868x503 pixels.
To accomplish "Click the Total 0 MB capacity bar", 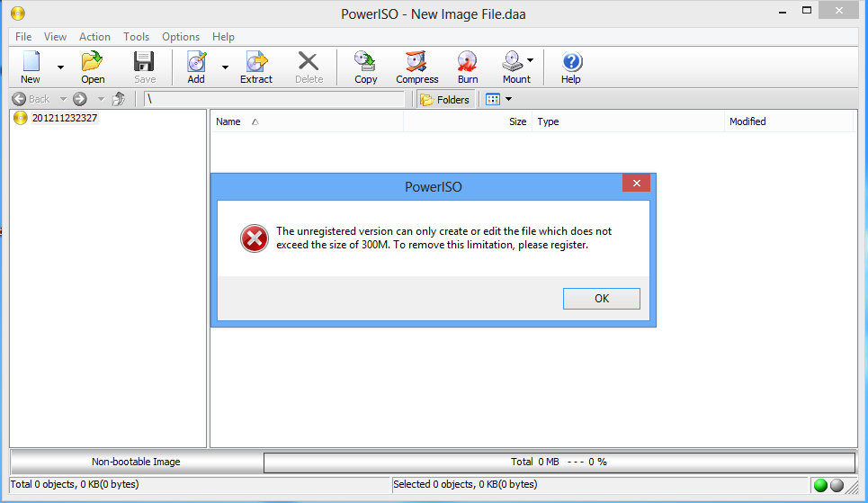I will pyautogui.click(x=559, y=462).
